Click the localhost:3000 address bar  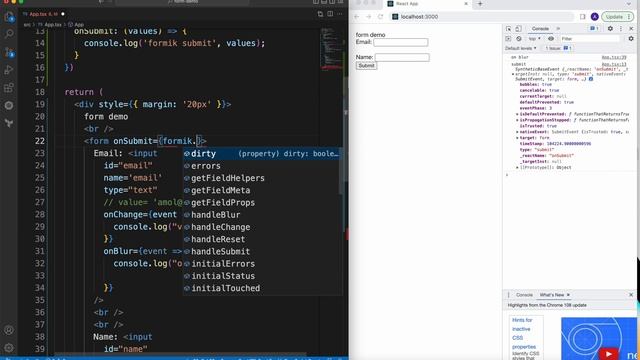pyautogui.click(x=482, y=17)
